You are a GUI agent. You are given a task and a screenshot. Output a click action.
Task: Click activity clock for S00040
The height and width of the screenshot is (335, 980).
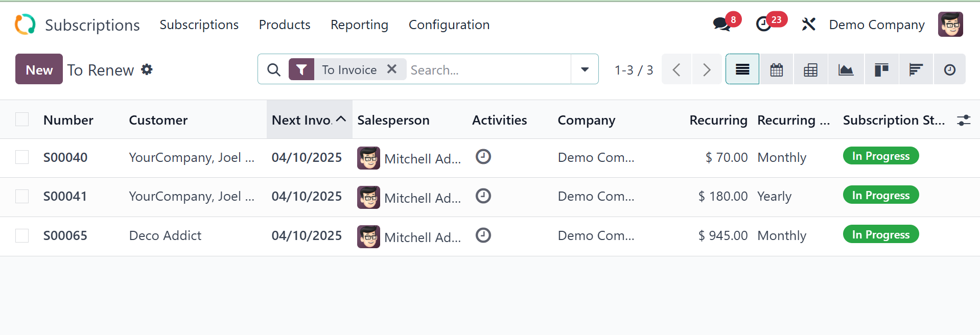click(483, 156)
